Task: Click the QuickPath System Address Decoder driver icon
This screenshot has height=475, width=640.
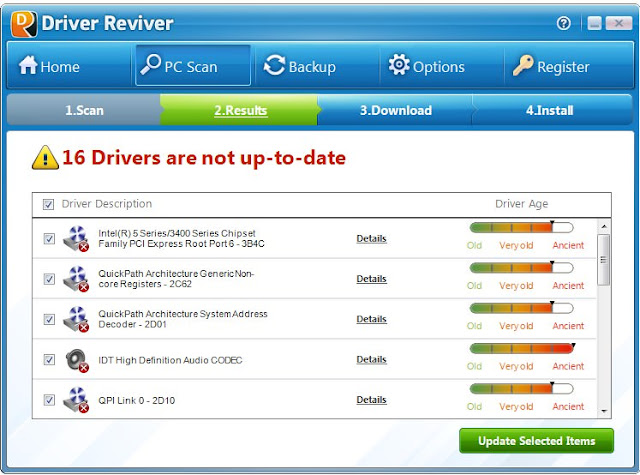Action: [76, 319]
